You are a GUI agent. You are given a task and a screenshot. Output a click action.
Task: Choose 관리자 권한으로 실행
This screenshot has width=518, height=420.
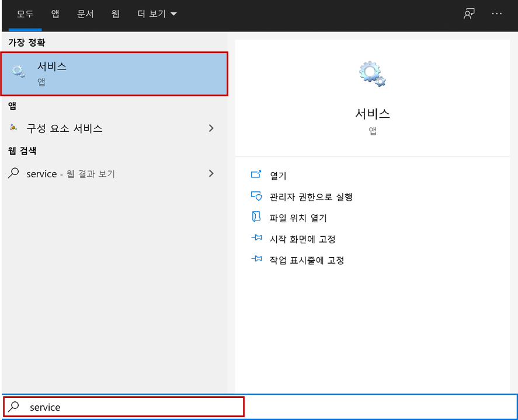pos(311,197)
